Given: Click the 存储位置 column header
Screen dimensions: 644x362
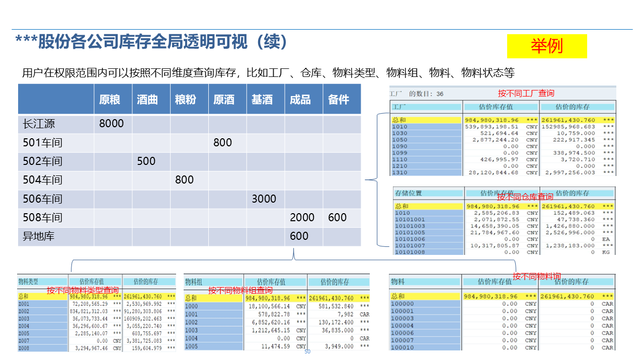Looking at the screenshot, I should click(428, 193).
